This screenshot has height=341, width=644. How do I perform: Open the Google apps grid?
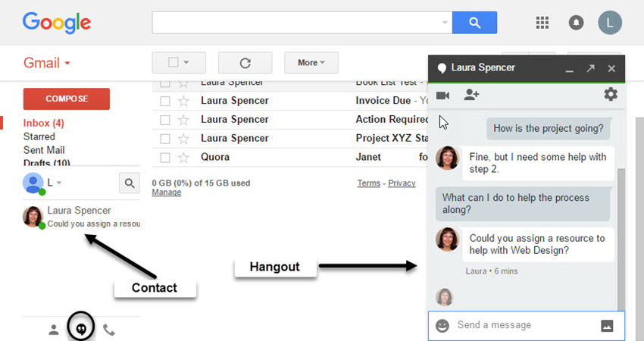542,23
